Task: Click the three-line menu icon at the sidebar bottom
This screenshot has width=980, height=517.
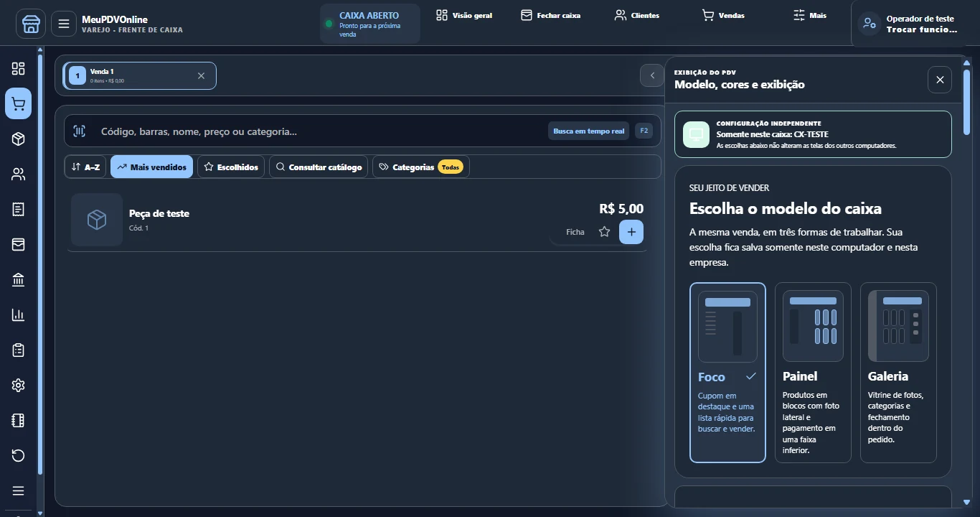Action: pyautogui.click(x=19, y=490)
